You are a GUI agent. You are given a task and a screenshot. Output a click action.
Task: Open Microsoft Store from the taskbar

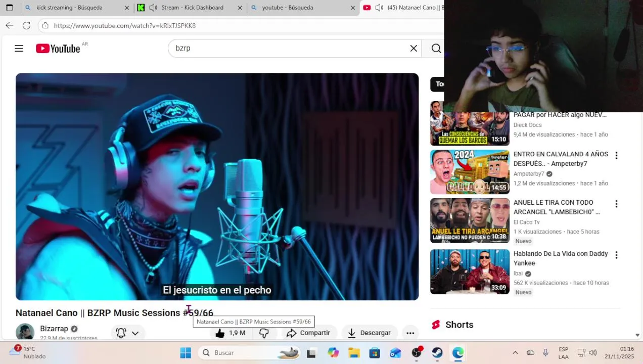375,353
